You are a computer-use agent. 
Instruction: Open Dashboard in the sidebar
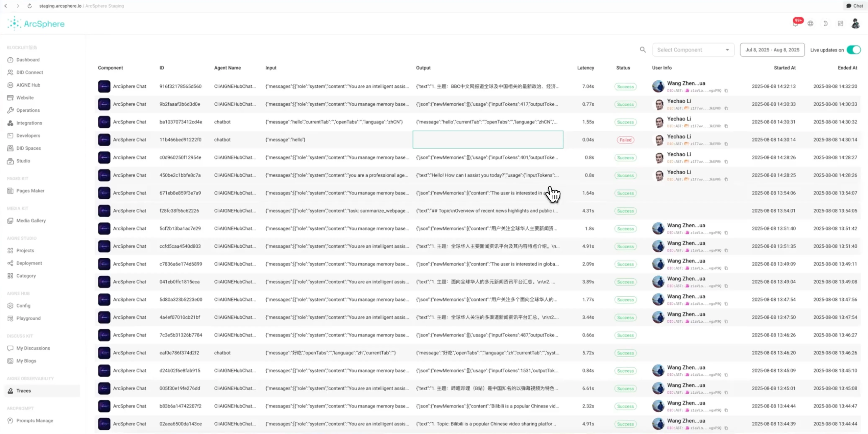(28, 60)
